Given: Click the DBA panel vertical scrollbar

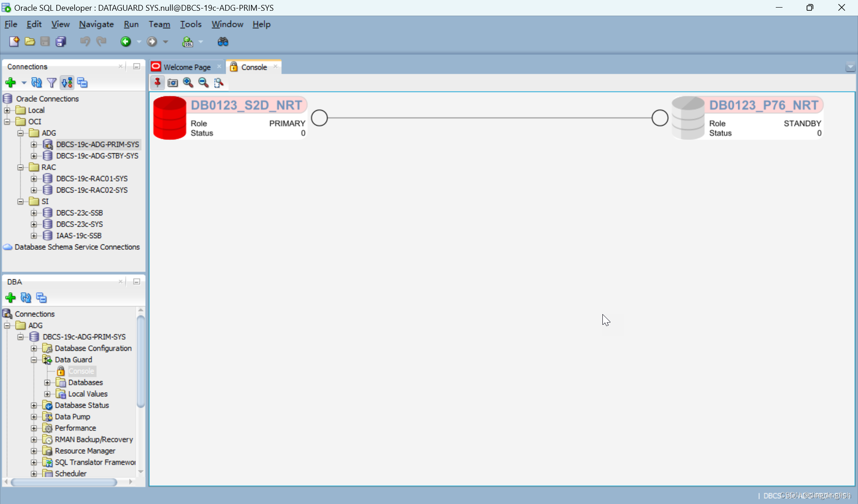Looking at the screenshot, I should pos(141,362).
